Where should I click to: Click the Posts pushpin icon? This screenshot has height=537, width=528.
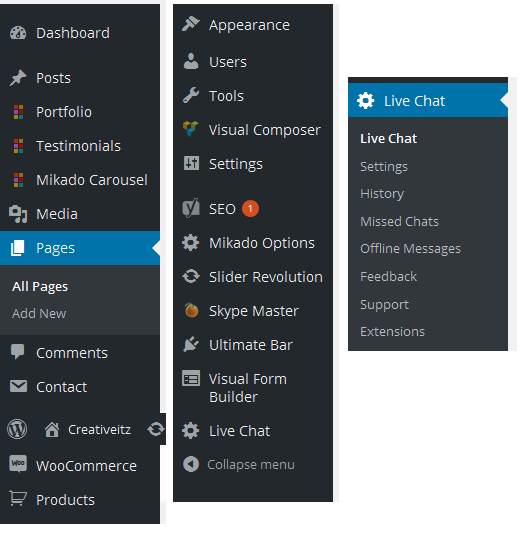[x=18, y=78]
